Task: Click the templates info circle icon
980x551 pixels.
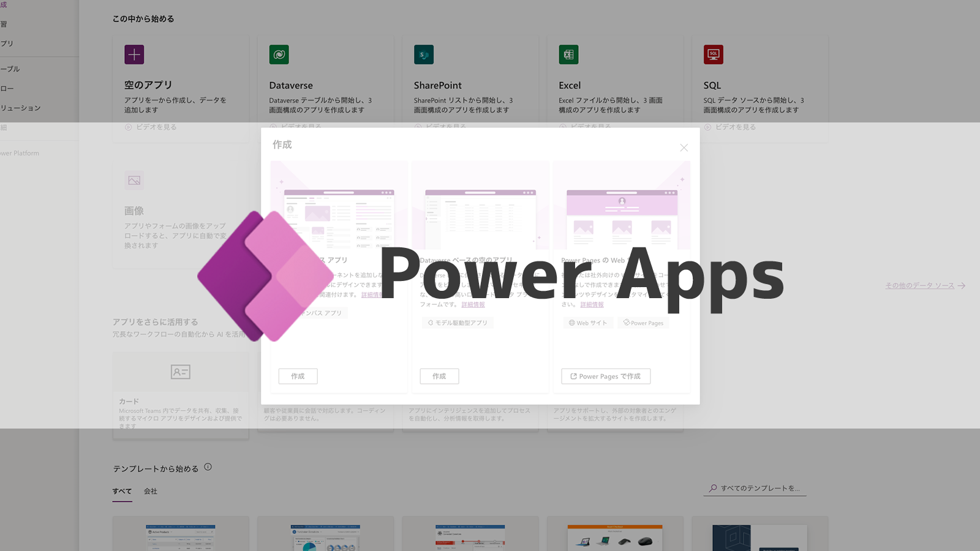Action: (208, 467)
